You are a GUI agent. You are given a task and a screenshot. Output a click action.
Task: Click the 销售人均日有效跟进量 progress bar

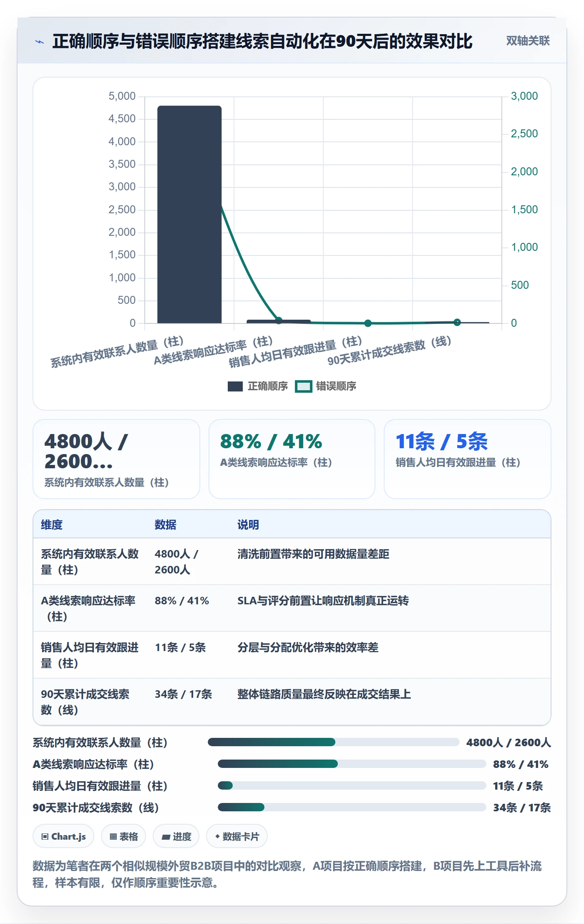coord(352,785)
